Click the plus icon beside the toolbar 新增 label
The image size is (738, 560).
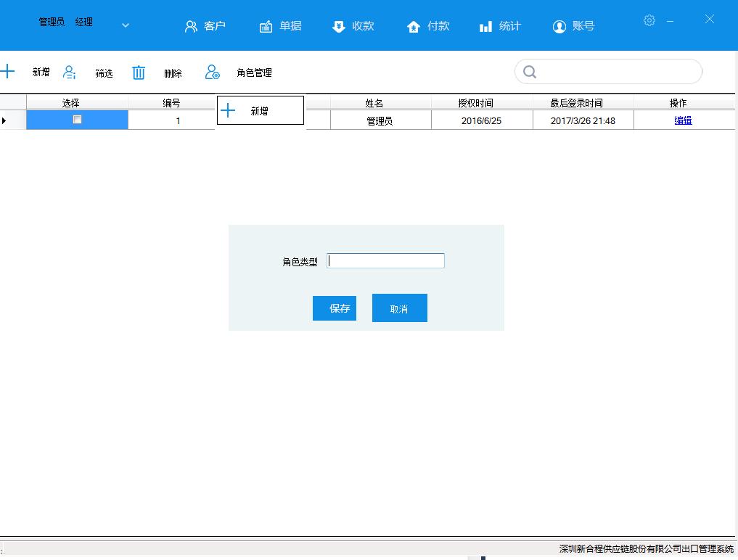7,72
